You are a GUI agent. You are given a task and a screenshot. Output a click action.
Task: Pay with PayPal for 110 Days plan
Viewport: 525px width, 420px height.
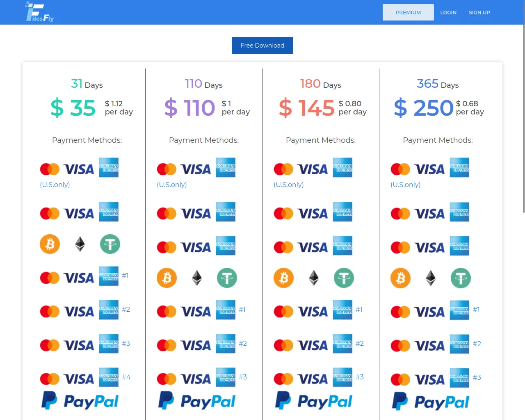click(x=197, y=401)
